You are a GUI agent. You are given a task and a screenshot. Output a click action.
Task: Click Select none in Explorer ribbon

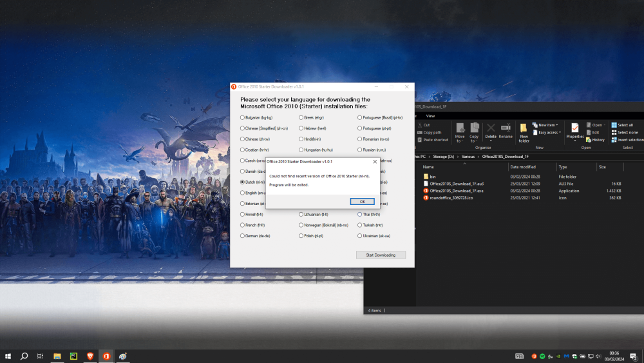[x=625, y=132]
